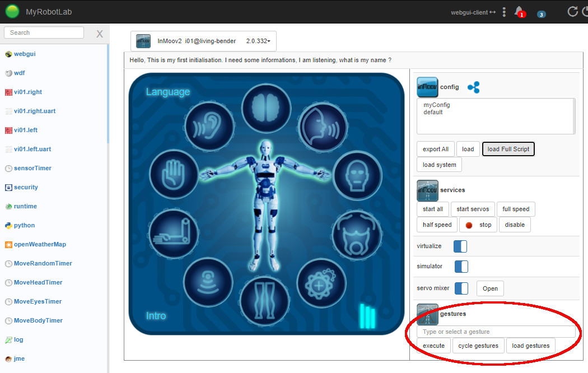Open sensorTimer service
Viewport: 588px width, 373px height.
click(x=32, y=169)
